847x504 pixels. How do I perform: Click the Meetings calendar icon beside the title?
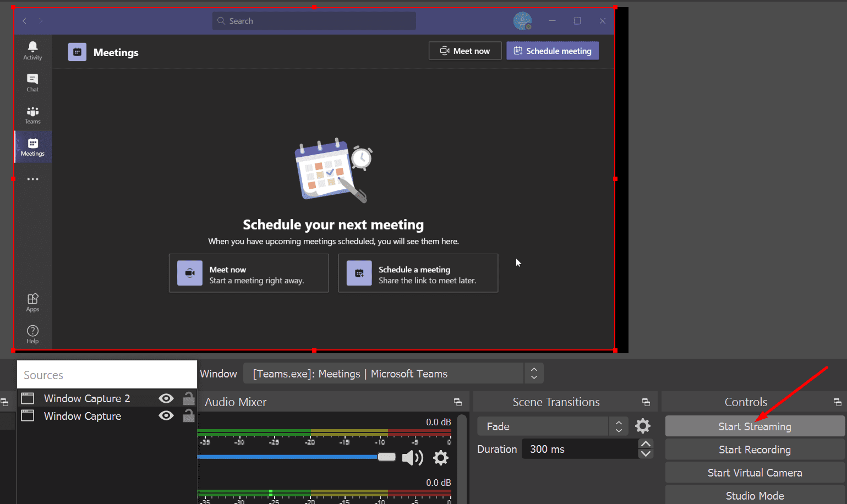(x=77, y=52)
